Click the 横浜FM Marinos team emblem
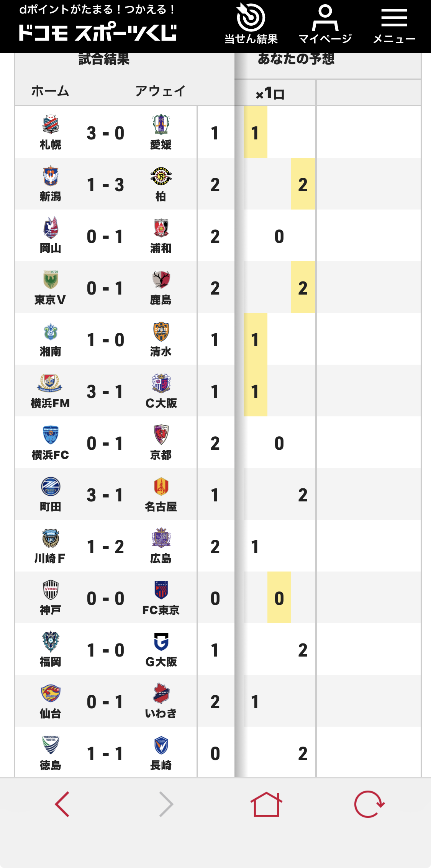This screenshot has height=868, width=431. tap(51, 383)
